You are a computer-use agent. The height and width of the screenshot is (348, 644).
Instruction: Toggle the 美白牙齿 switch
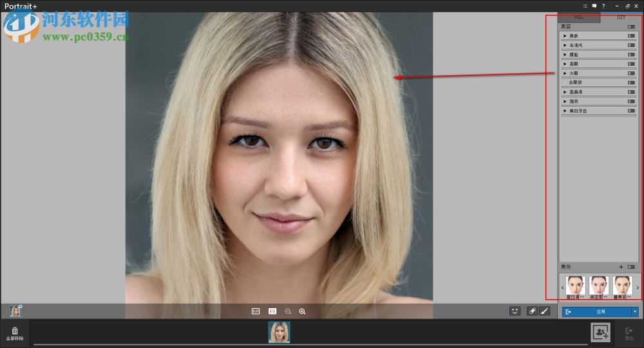[x=631, y=111]
